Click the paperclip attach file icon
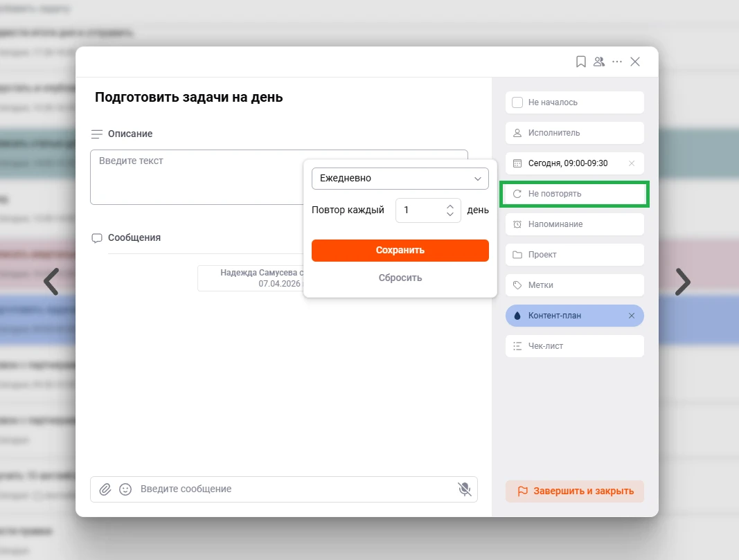739x560 pixels. (105, 489)
